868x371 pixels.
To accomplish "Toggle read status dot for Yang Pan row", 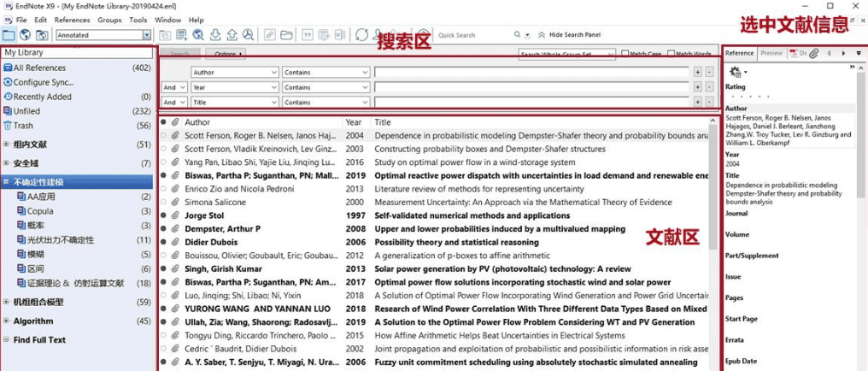I will point(163,162).
